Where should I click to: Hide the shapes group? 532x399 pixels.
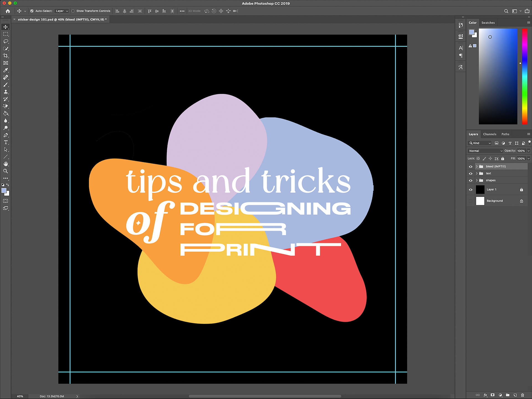(x=470, y=180)
